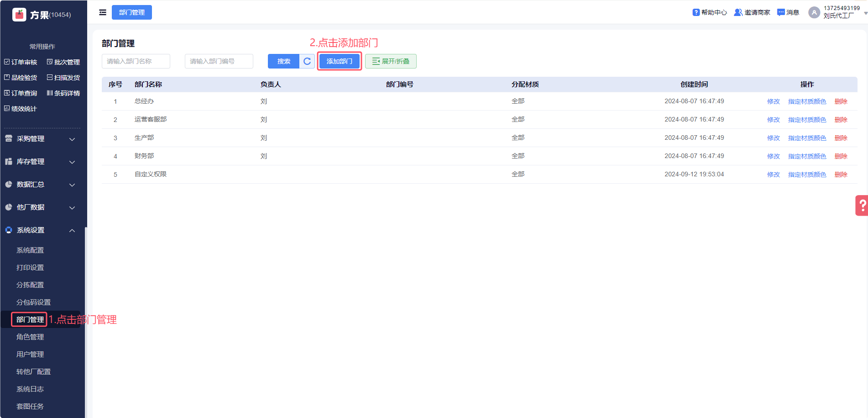The height and width of the screenshot is (418, 868).
Task: Open 系统日志 in sidebar
Action: click(x=30, y=389)
